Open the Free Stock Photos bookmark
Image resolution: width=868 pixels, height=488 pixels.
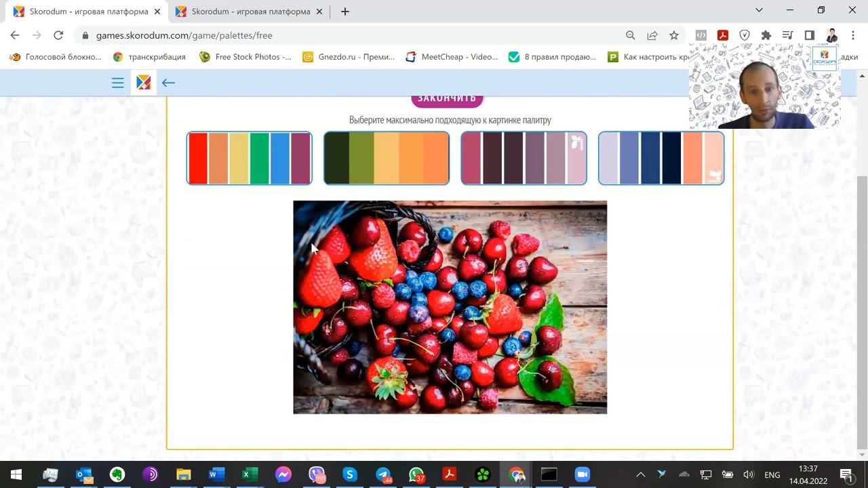tap(245, 57)
